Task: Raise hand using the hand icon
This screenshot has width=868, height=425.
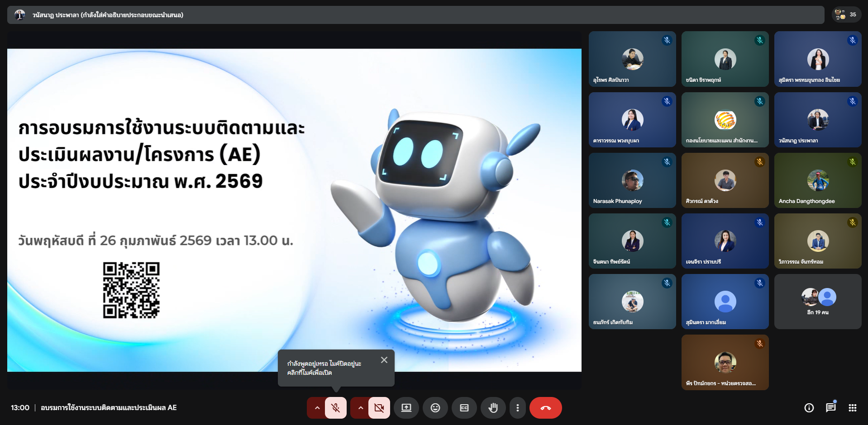Action: coord(493,408)
